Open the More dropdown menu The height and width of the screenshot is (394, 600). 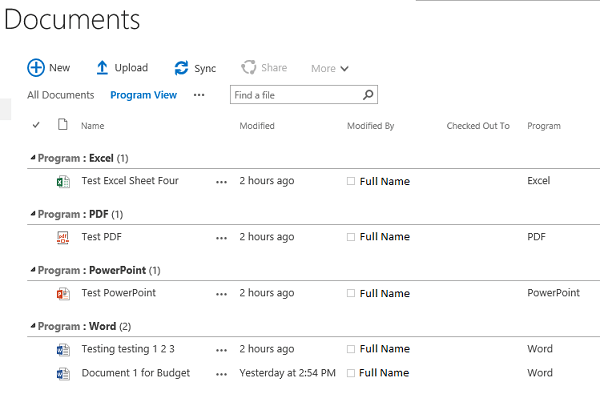pyautogui.click(x=329, y=68)
